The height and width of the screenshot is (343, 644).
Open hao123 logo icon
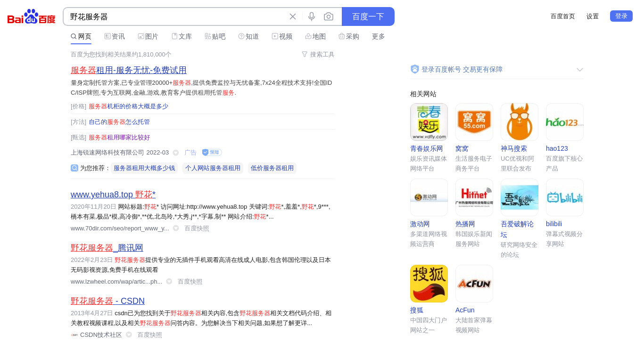click(x=565, y=122)
